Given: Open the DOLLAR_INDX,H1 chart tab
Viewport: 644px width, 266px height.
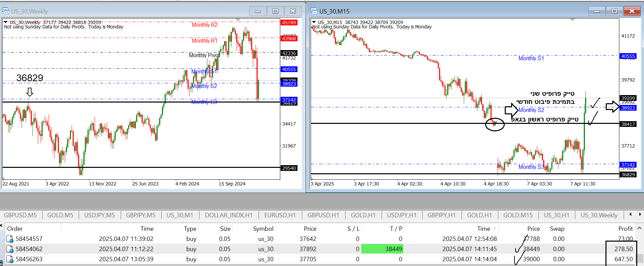Looking at the screenshot, I should [x=229, y=215].
